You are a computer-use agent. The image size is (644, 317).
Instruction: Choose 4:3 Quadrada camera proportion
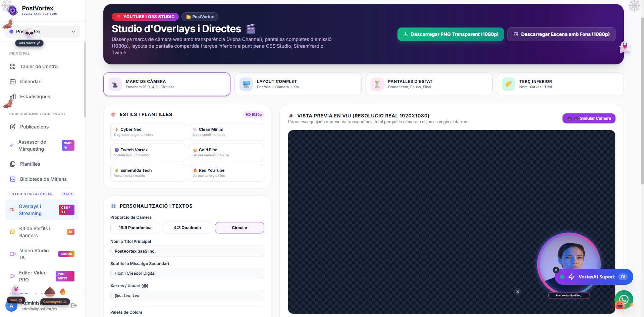click(187, 228)
